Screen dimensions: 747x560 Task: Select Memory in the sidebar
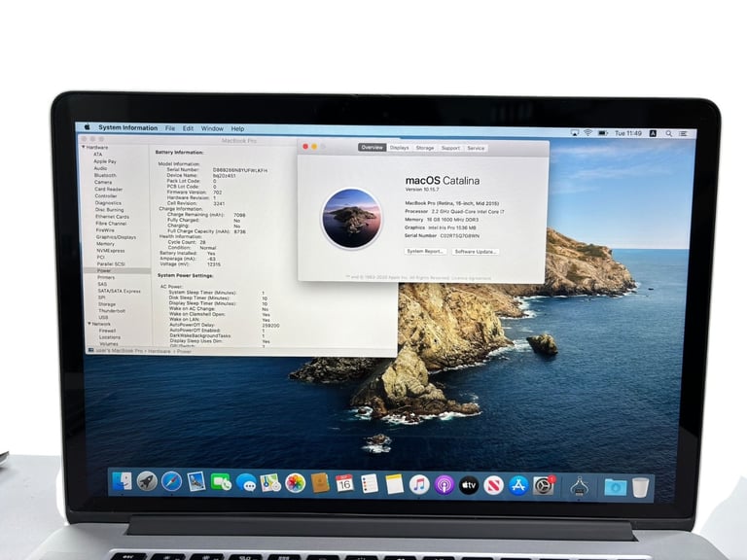pos(105,244)
